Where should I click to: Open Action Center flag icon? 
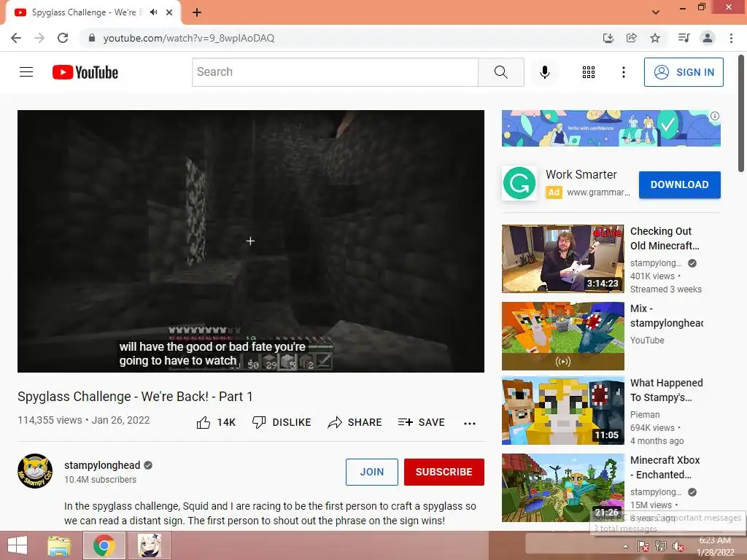point(643,547)
